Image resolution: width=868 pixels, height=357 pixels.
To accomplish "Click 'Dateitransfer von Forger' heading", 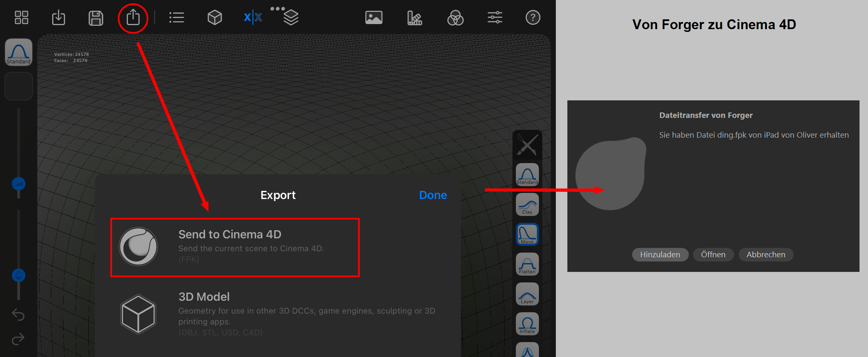I will pyautogui.click(x=706, y=115).
